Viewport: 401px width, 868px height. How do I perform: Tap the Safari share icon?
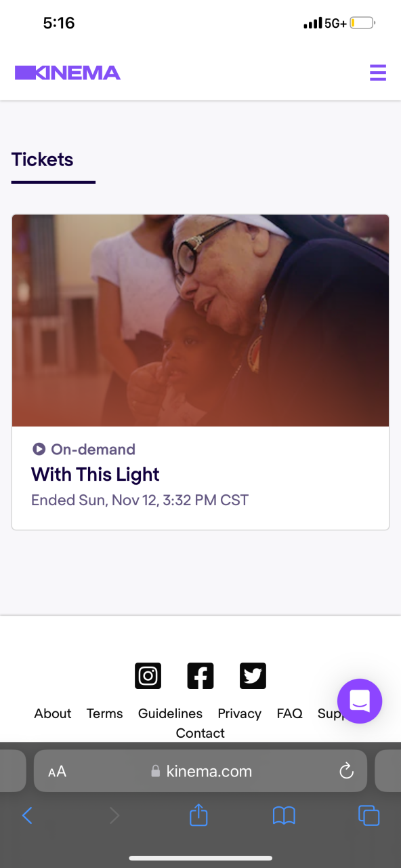click(198, 814)
